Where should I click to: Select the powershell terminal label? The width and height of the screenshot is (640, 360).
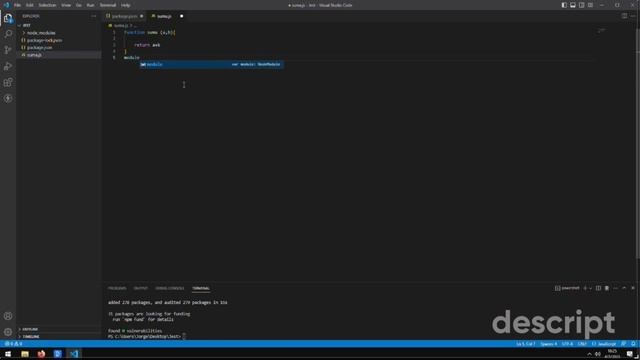click(567, 288)
